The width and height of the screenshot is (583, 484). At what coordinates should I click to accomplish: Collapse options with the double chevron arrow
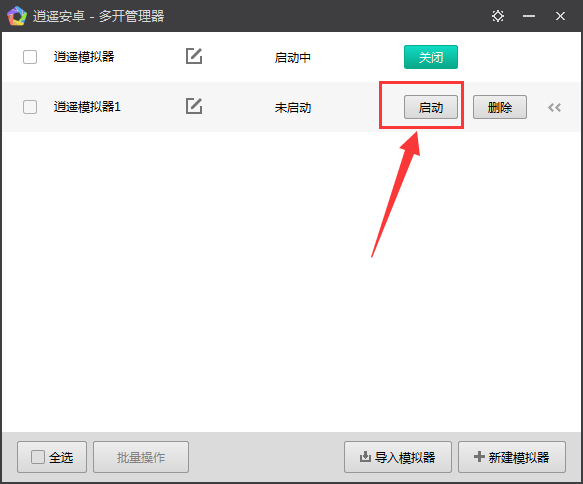554,107
